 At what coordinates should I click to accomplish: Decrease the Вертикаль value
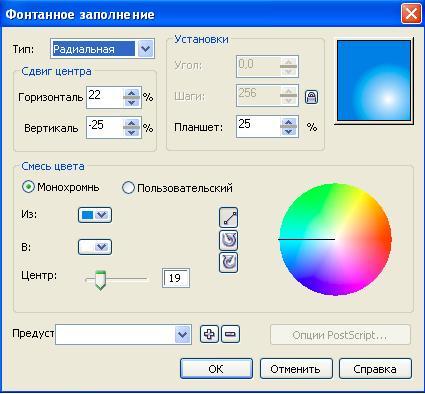(x=132, y=132)
